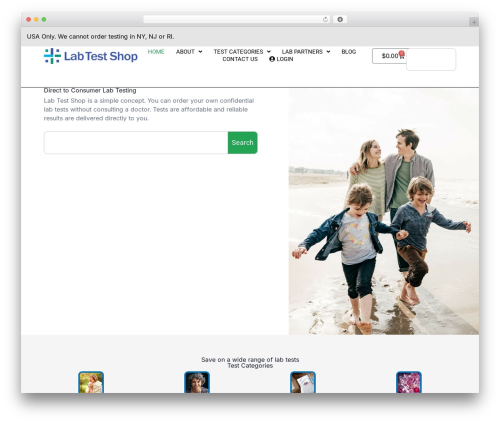500x423 pixels.
Task: Click the green Search button
Action: pyautogui.click(x=243, y=143)
